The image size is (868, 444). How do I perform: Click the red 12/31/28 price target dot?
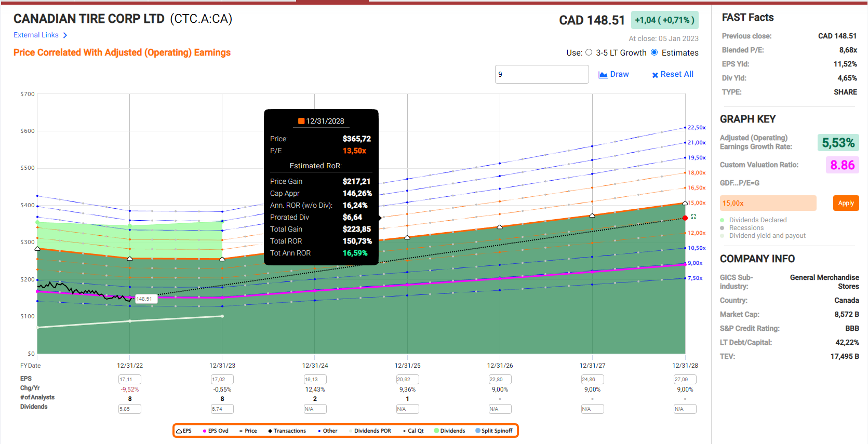click(x=685, y=218)
